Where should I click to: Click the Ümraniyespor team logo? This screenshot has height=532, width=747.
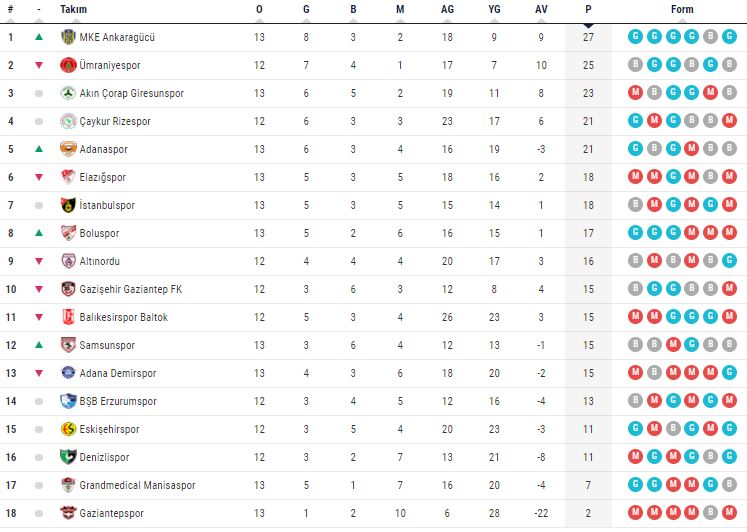(x=68, y=65)
